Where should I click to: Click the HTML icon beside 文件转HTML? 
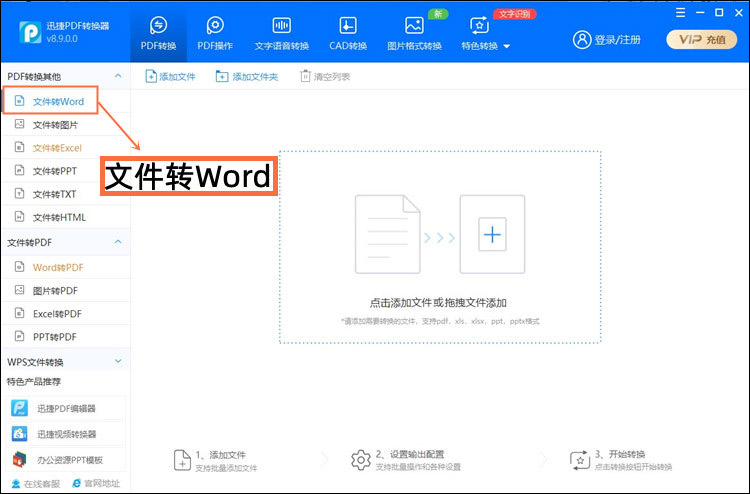tap(19, 217)
